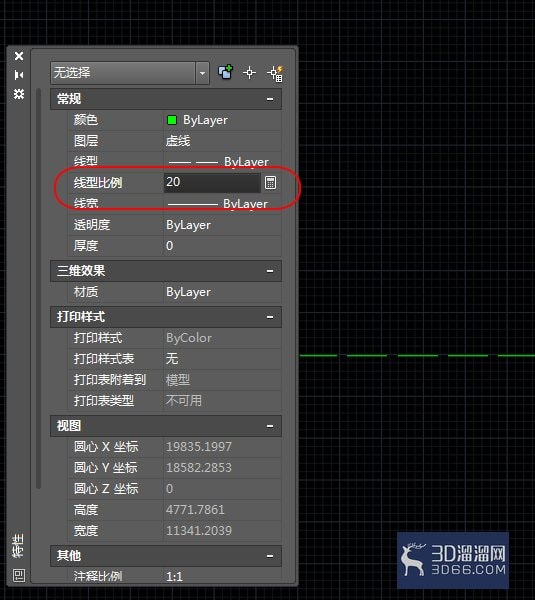Collapse the 常规 section
This screenshot has width=535, height=600.
pyautogui.click(x=270, y=99)
